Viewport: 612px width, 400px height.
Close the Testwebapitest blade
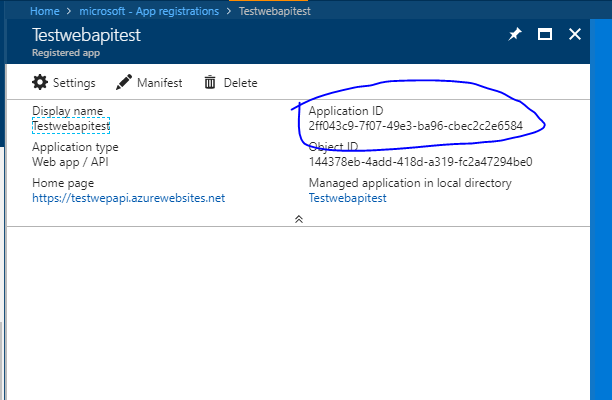click(x=575, y=34)
